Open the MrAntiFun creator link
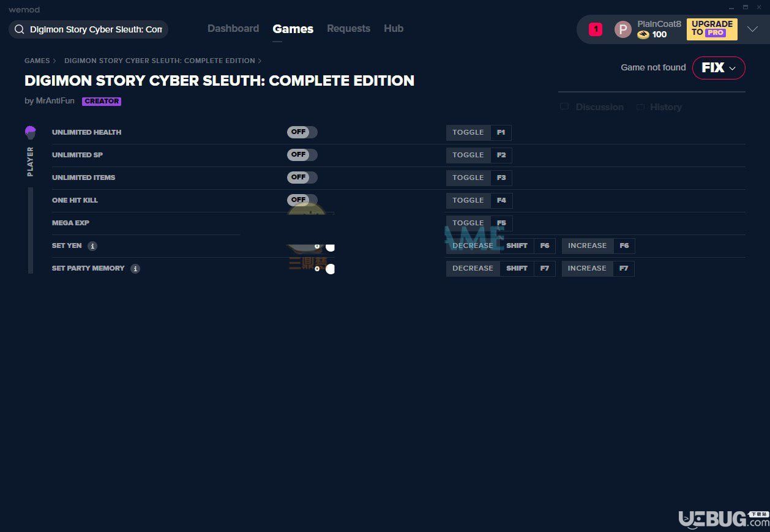The height and width of the screenshot is (532, 770). click(55, 101)
